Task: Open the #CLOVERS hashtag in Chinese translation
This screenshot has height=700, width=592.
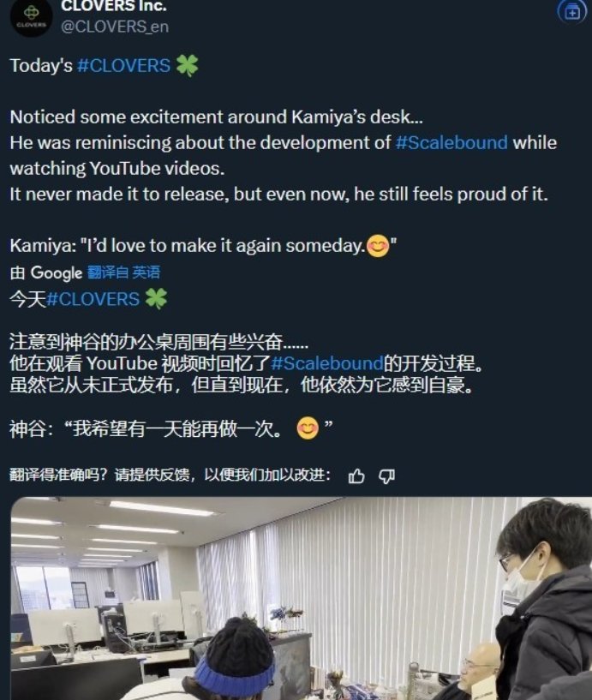Action: 93,299
